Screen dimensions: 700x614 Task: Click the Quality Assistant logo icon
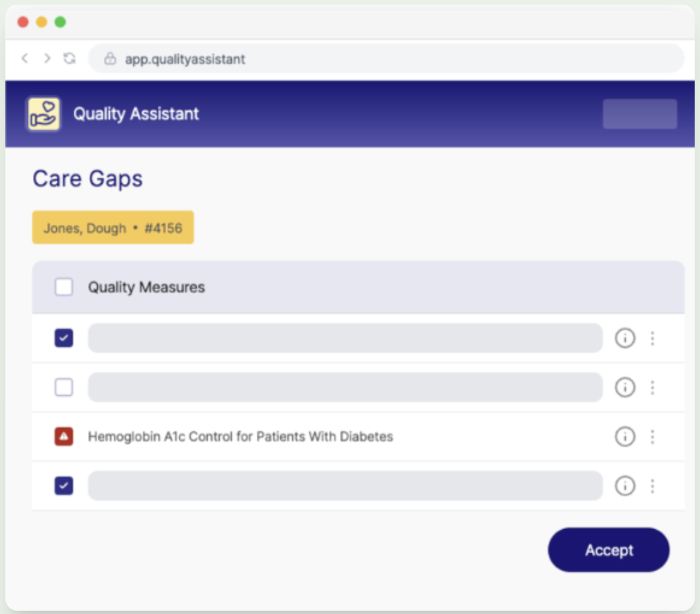click(43, 114)
